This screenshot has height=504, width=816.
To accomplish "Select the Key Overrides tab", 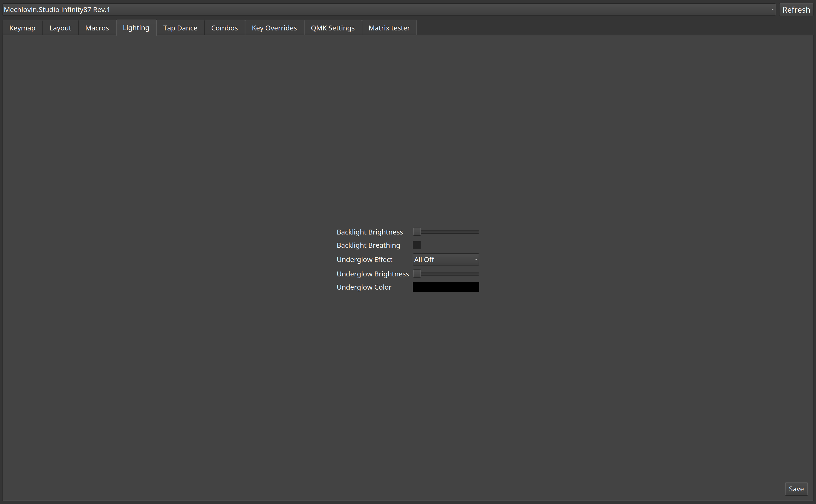I will 274,28.
